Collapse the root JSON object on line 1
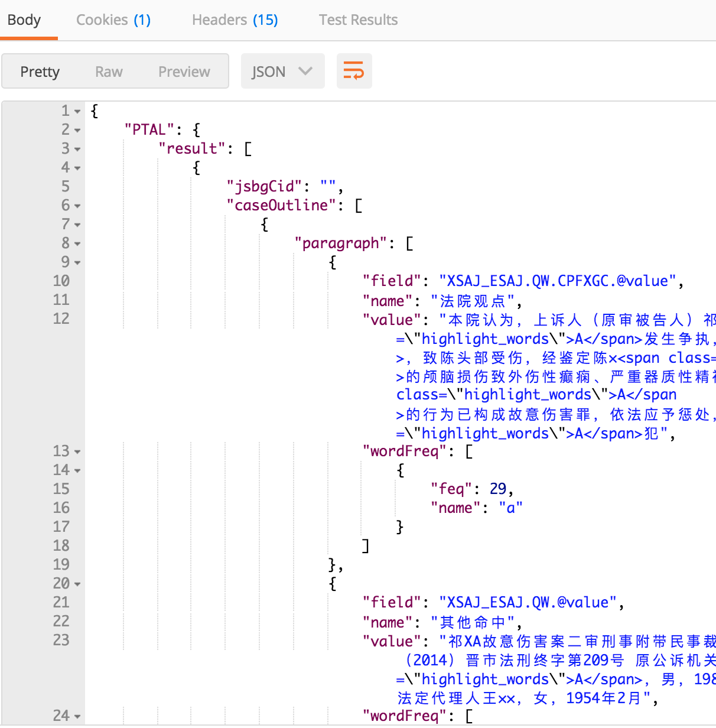 tap(79, 110)
